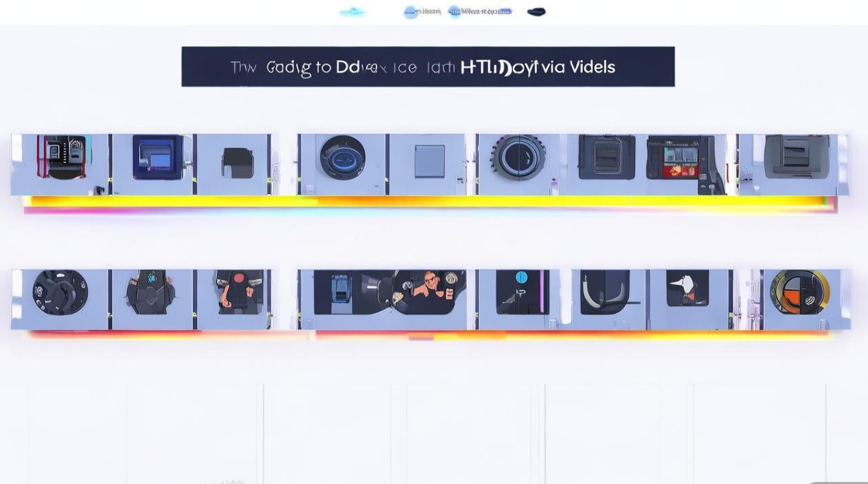Click the yellow gradient bar under the upper row
This screenshot has height=484, width=868.
tap(428, 202)
